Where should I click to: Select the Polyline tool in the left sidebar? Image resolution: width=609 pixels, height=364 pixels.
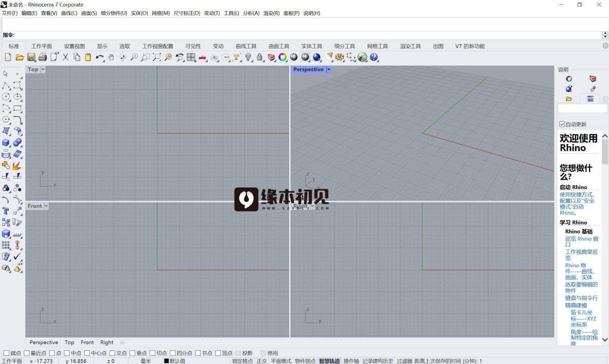[6, 86]
